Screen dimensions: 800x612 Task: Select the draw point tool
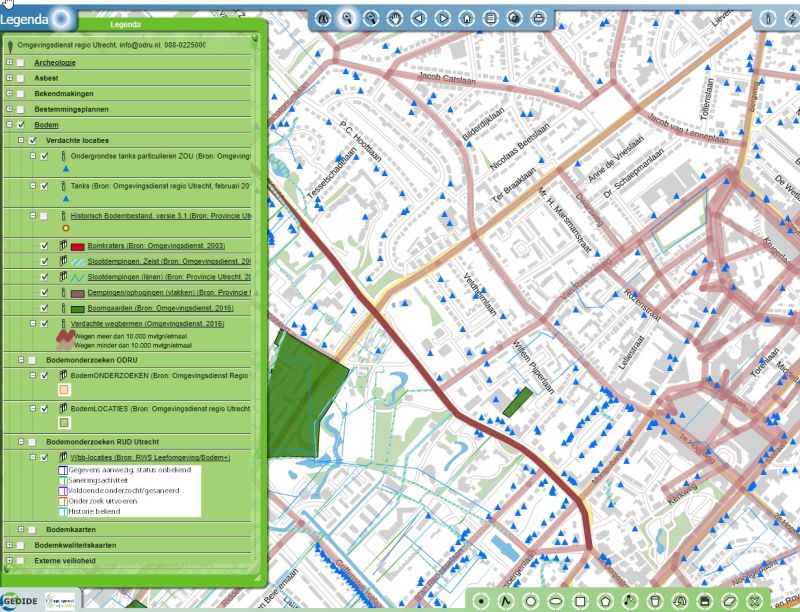(x=481, y=601)
